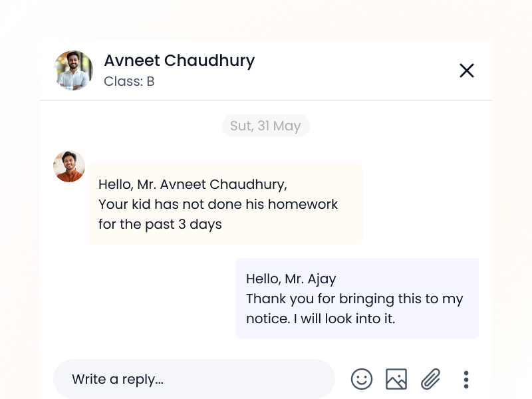Click the "Hello, Mr. Avneet Chaudhury," greeting line
Viewport: 532px width, 399px height.
193,184
